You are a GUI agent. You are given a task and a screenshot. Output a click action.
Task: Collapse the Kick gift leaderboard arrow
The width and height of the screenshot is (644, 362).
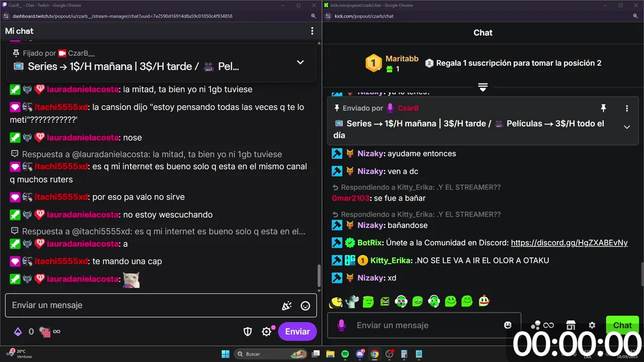click(482, 87)
